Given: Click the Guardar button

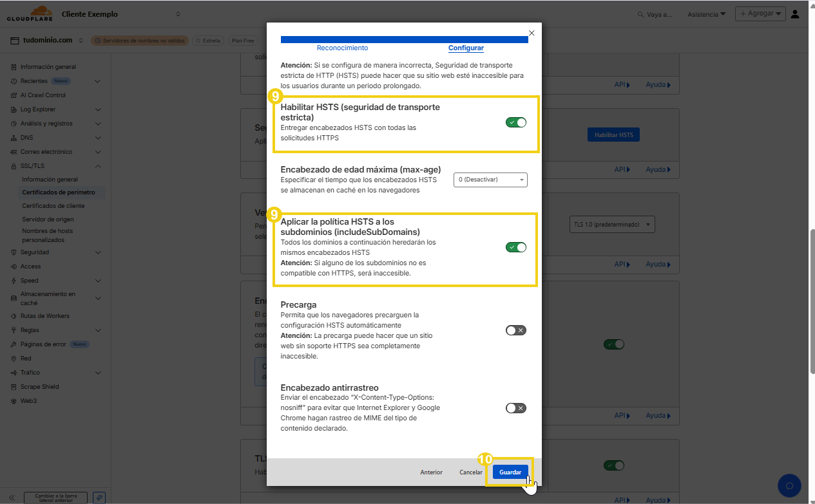Looking at the screenshot, I should point(510,472).
